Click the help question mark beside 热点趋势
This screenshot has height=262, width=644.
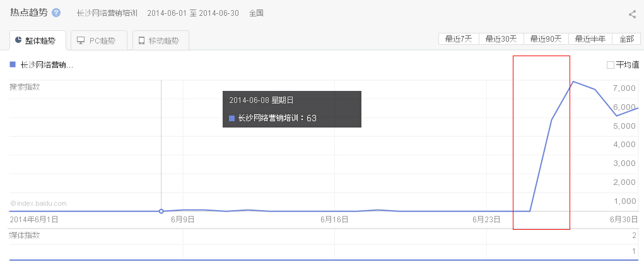tap(56, 13)
